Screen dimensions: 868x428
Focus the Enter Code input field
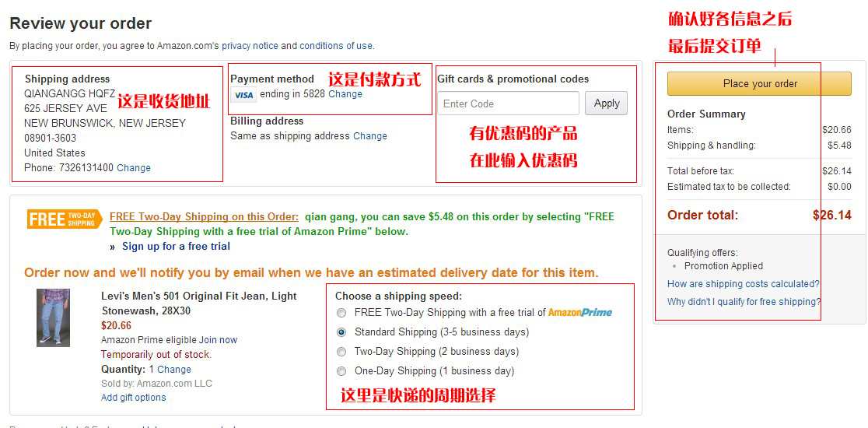[507, 103]
